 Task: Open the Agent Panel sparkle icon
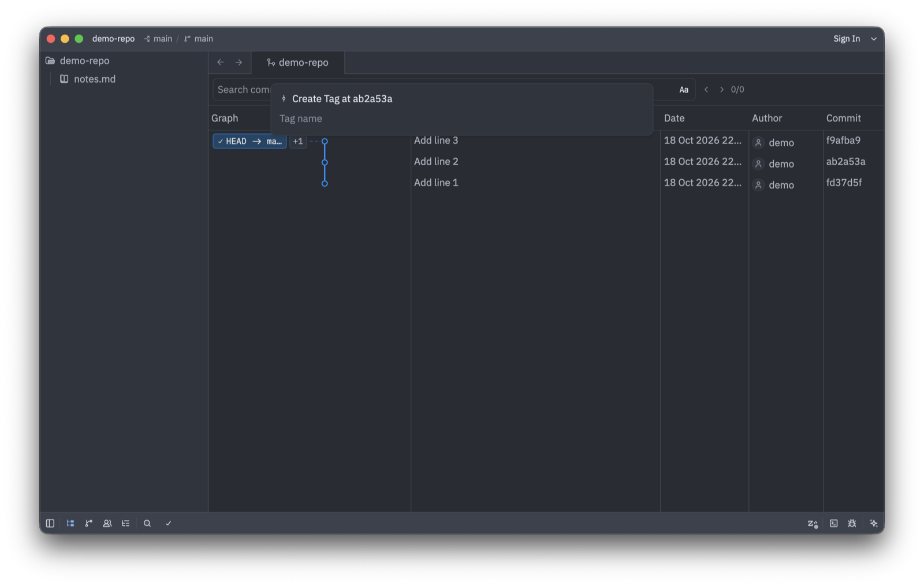(x=873, y=523)
